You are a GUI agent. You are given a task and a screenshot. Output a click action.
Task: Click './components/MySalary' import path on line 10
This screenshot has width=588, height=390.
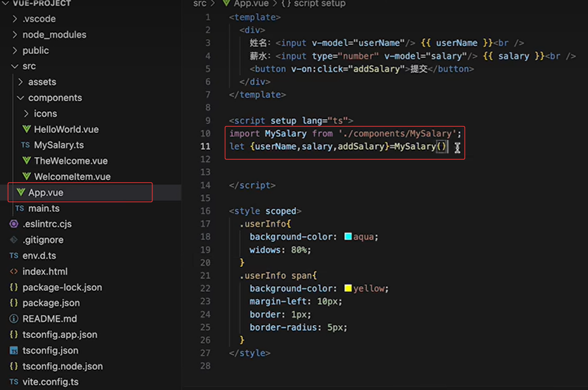tap(397, 134)
